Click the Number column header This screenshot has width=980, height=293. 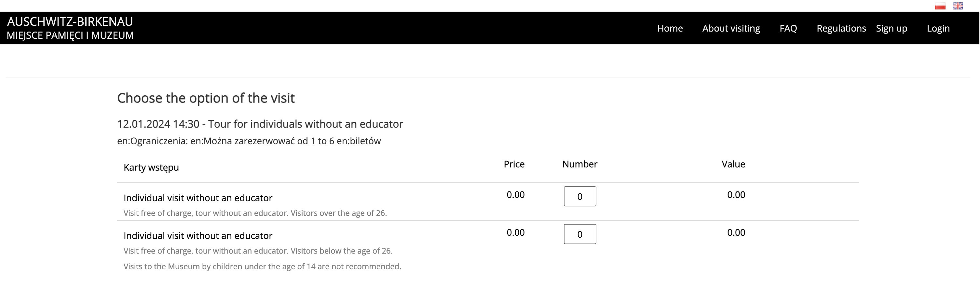click(579, 164)
